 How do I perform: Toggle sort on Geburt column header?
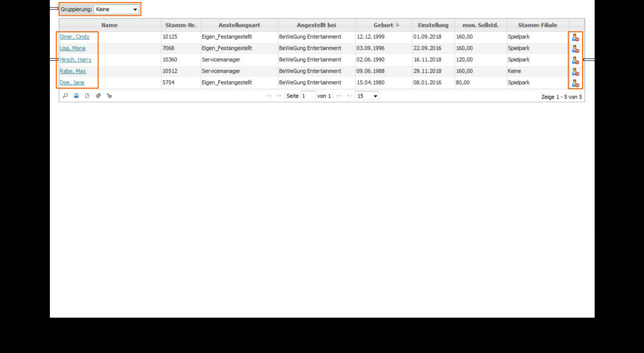click(x=384, y=25)
